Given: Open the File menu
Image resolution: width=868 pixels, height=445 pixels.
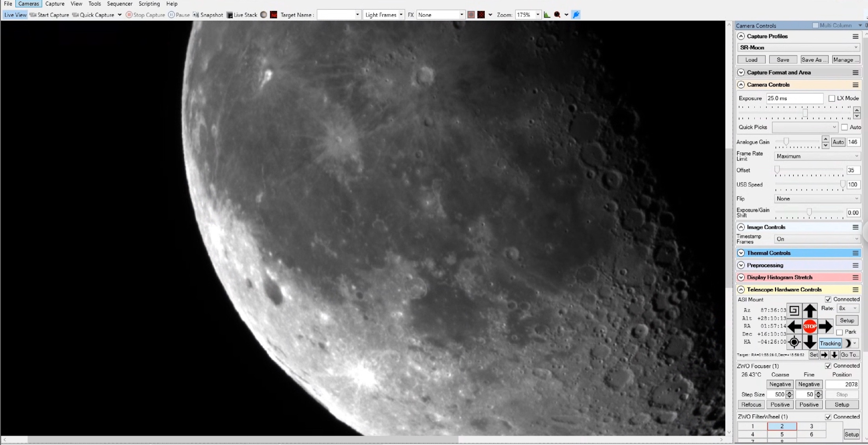Looking at the screenshot, I should tap(8, 4).
